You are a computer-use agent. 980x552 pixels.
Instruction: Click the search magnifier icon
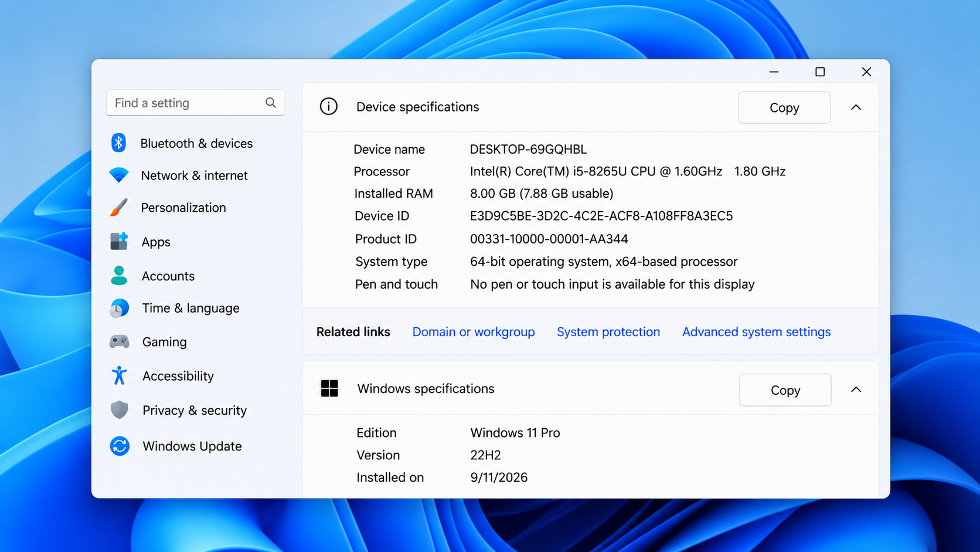271,103
